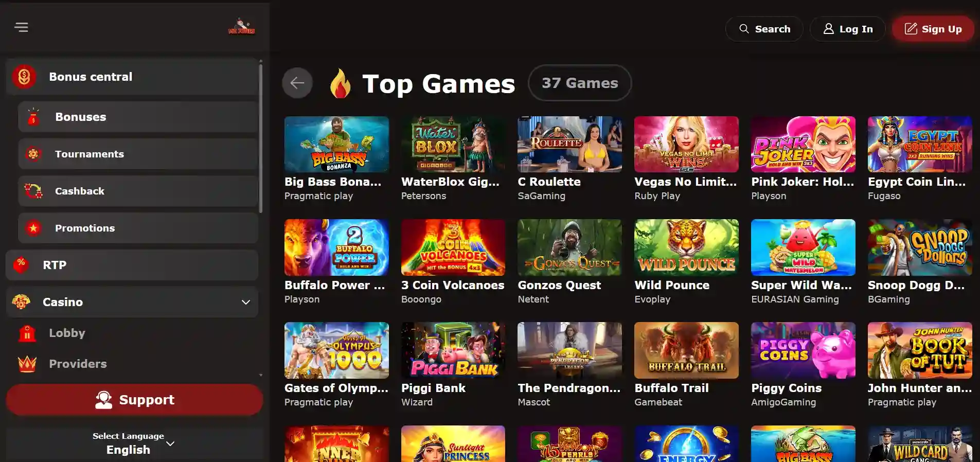Click the Log In button
Screen dimensions: 980x462
[848, 29]
